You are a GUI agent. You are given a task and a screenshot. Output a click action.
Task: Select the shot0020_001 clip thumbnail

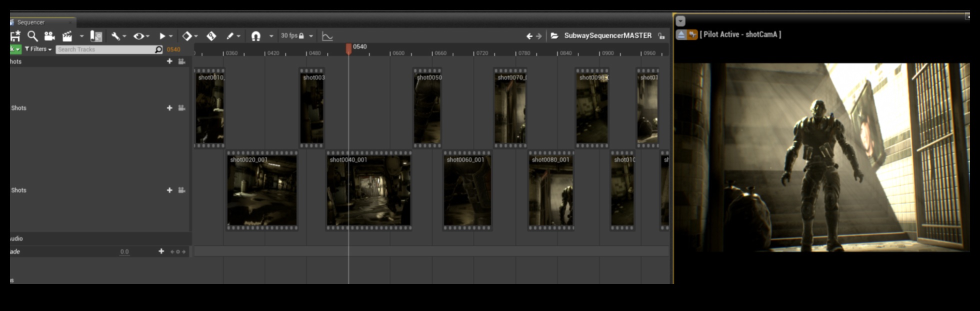click(x=262, y=190)
